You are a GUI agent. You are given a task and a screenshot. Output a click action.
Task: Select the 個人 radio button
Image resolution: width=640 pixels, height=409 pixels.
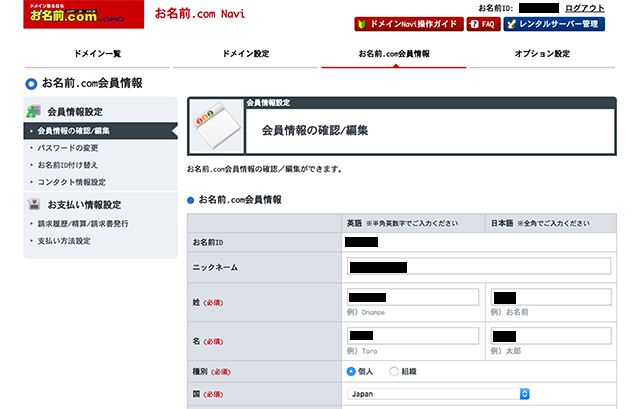click(351, 371)
